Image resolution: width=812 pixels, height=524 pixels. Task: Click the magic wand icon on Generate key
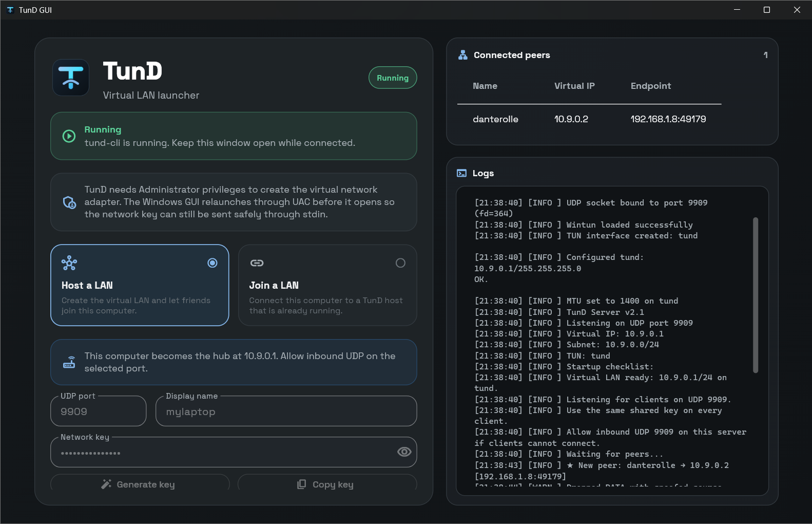[x=106, y=484]
